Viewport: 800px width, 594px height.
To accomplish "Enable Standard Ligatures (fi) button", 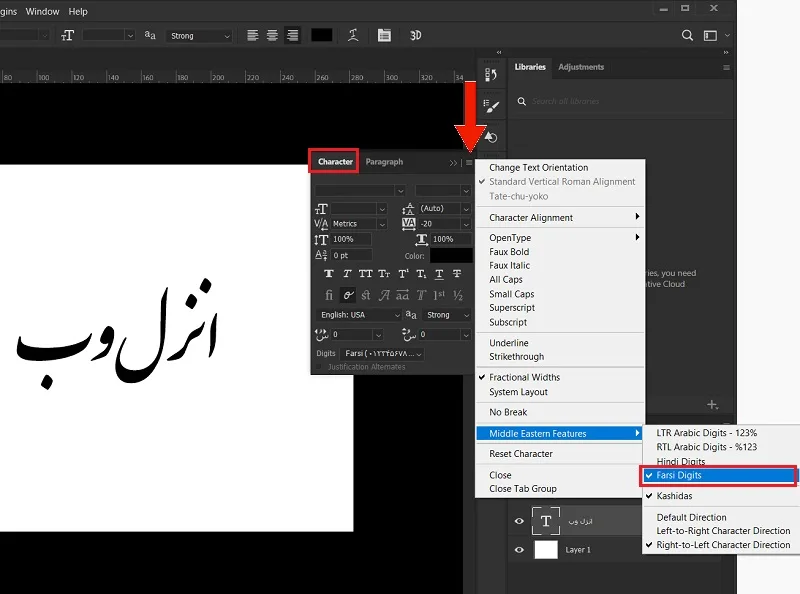I will [x=329, y=295].
